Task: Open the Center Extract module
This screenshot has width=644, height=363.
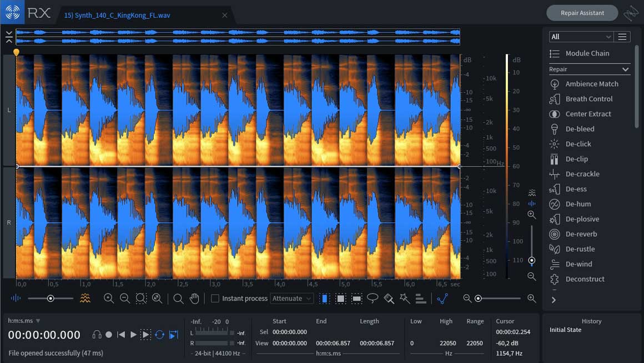Action: click(x=580, y=114)
